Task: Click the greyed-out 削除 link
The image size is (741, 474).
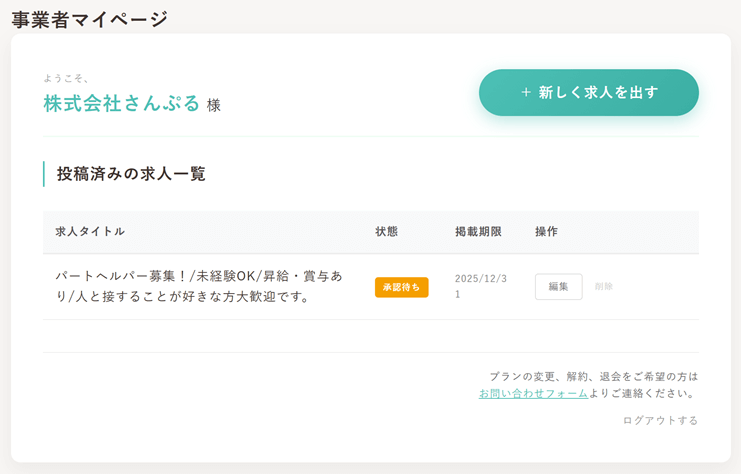Action: coord(604,287)
